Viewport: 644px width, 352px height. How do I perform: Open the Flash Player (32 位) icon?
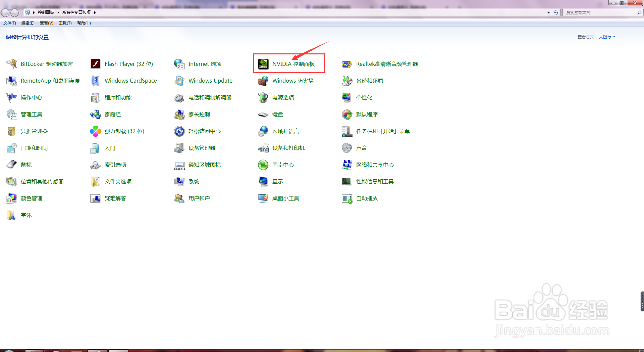[x=96, y=64]
